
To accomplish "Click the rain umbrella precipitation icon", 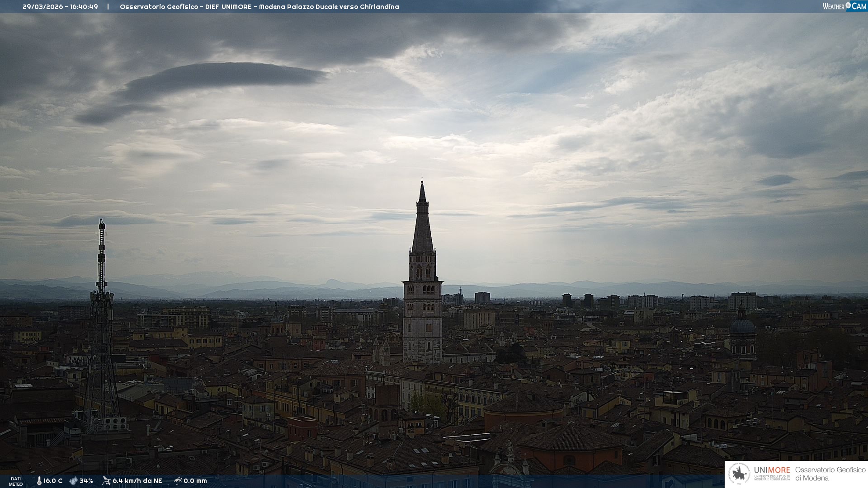I will pyautogui.click(x=178, y=481).
